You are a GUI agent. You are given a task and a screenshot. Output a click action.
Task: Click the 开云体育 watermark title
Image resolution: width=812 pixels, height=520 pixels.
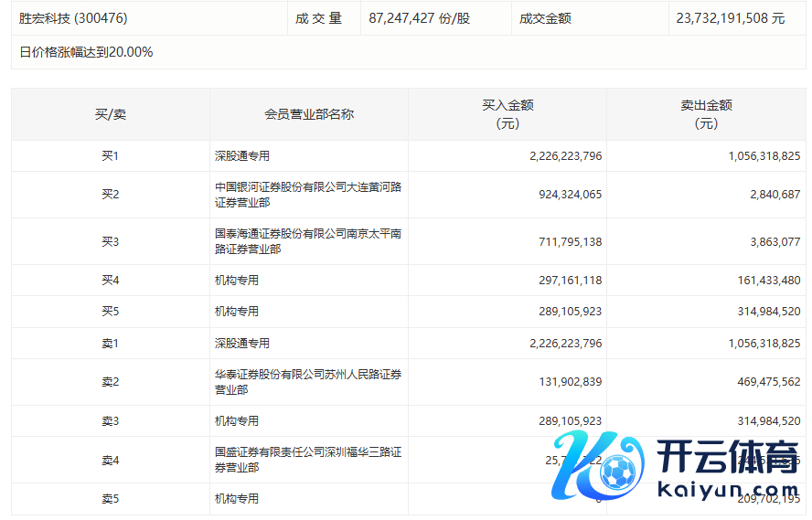point(728,455)
